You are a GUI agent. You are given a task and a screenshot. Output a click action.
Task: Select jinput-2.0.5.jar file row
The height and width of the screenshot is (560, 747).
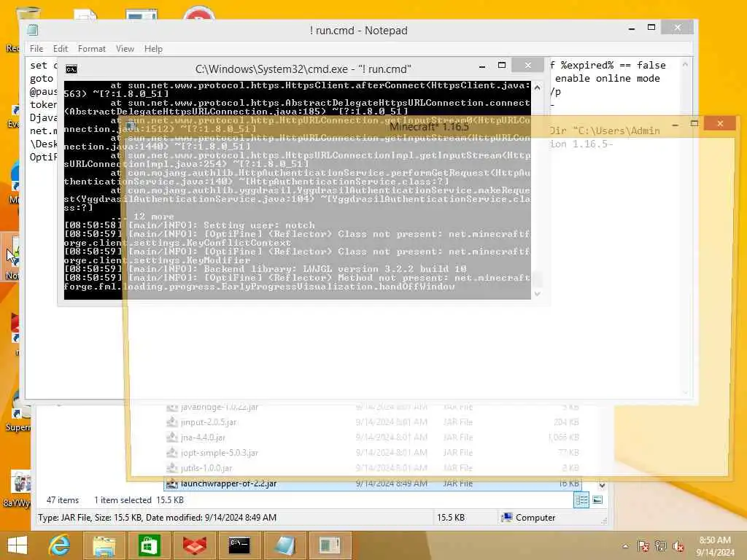point(373,422)
